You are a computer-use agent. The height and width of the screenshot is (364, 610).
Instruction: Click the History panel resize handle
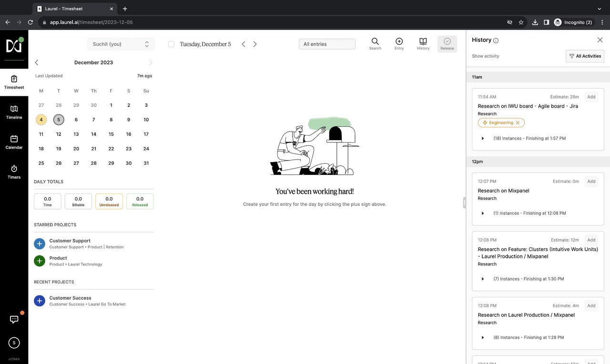click(464, 202)
